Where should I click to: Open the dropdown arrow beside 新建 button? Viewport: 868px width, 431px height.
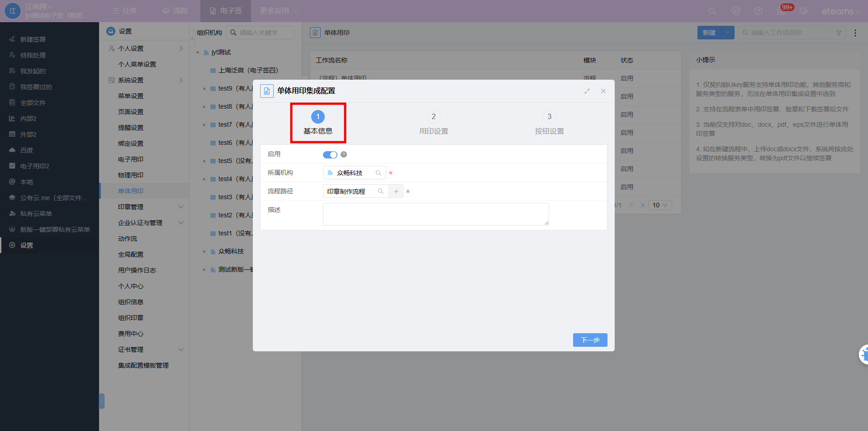[728, 33]
